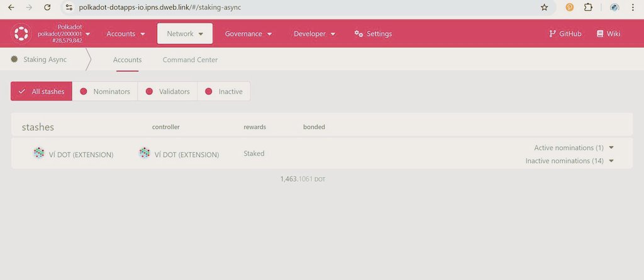
Task: Click the browser forward arrow
Action: tap(29, 8)
